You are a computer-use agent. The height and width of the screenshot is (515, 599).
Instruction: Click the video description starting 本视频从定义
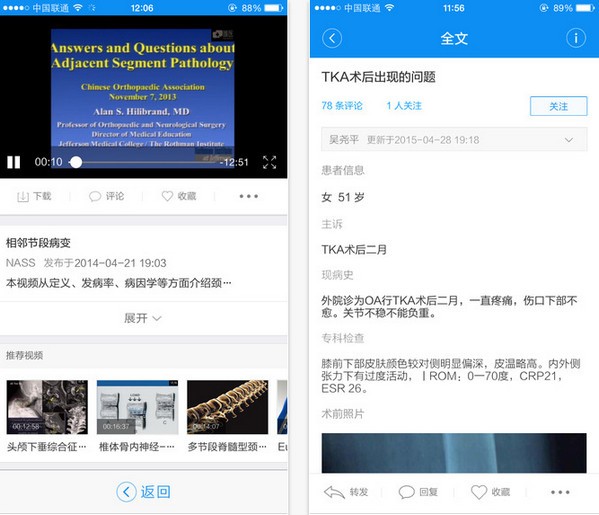[x=118, y=283]
